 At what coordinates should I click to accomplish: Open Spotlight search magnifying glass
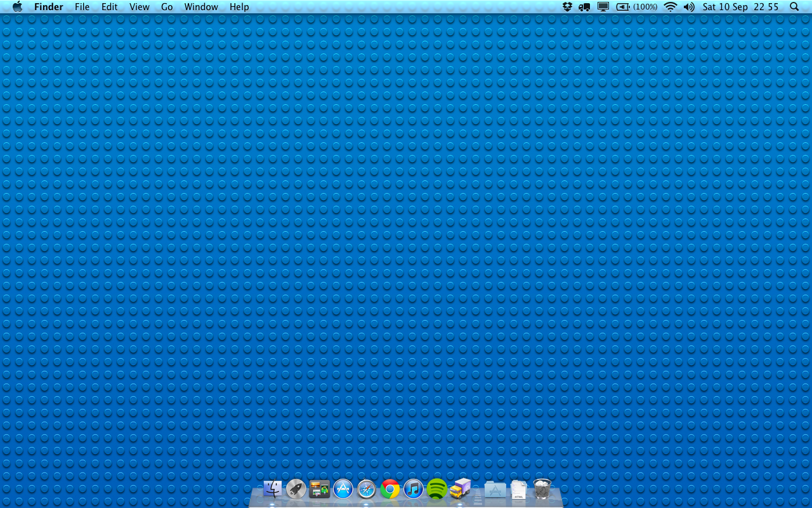click(x=794, y=7)
